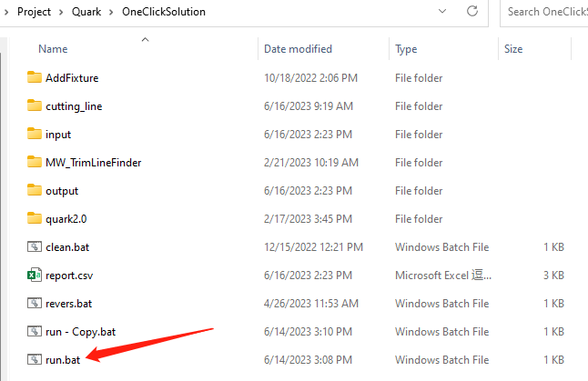Click the clean.bat batch file icon
The image size is (588, 381).
click(35, 246)
